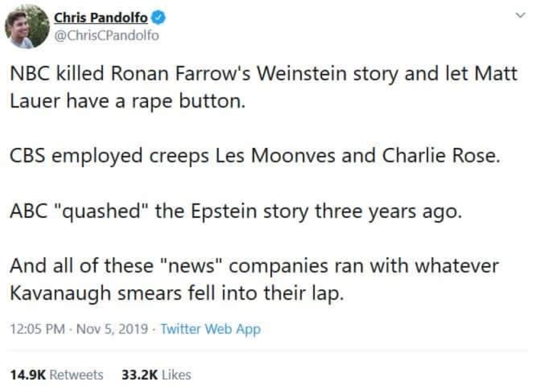The width and height of the screenshot is (535, 392).
Task: Click the word Kavanaugh in the tweet
Action: tap(61, 294)
